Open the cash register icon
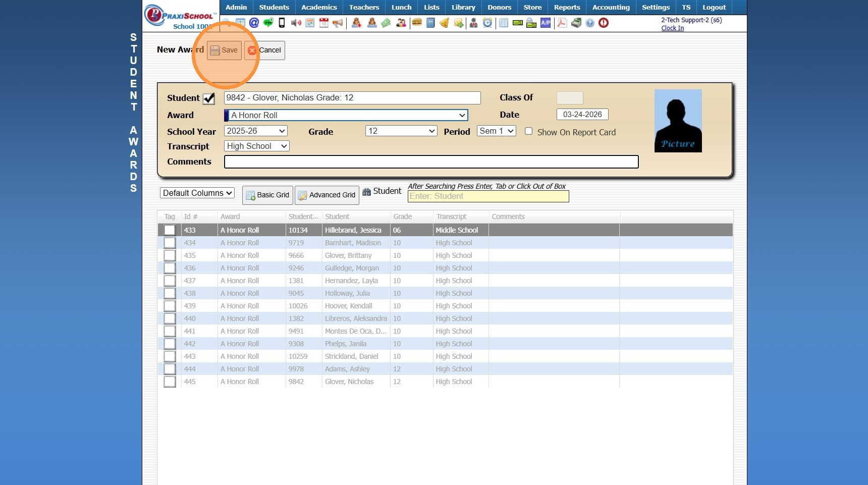Image resolution: width=868 pixels, height=485 pixels. pyautogui.click(x=576, y=23)
